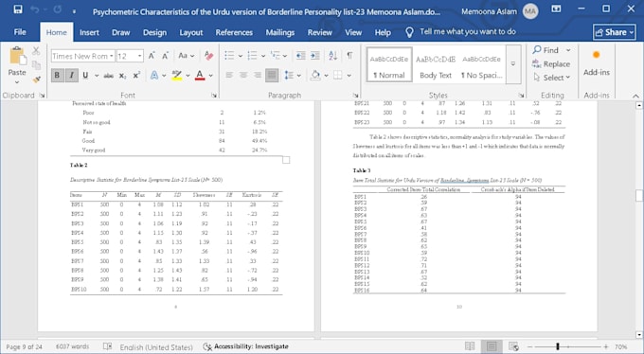Toggle Justify alignment

click(272, 75)
